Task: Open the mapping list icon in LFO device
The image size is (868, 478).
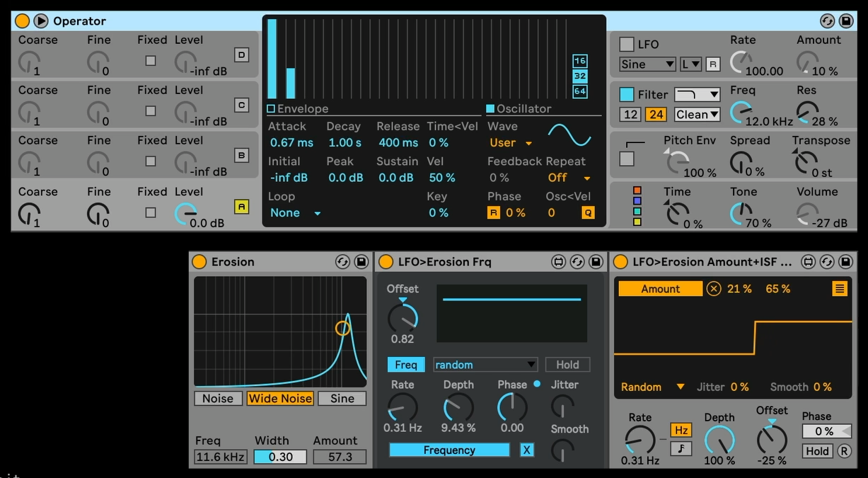Action: pos(840,288)
